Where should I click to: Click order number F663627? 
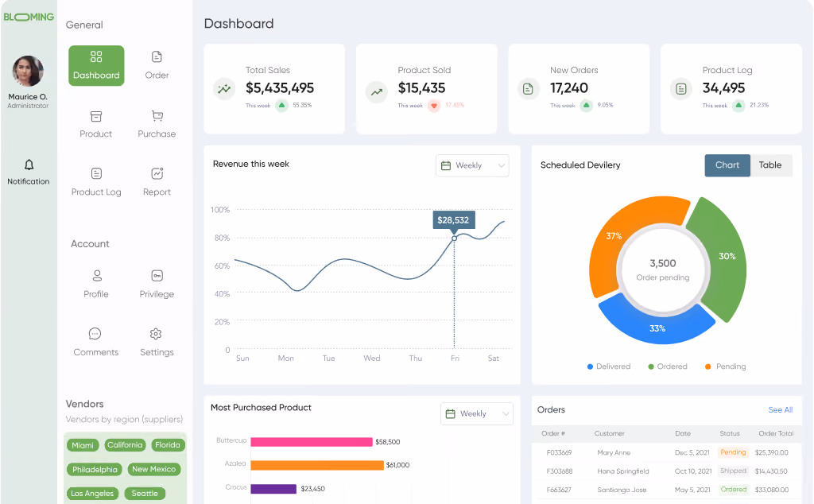559,490
